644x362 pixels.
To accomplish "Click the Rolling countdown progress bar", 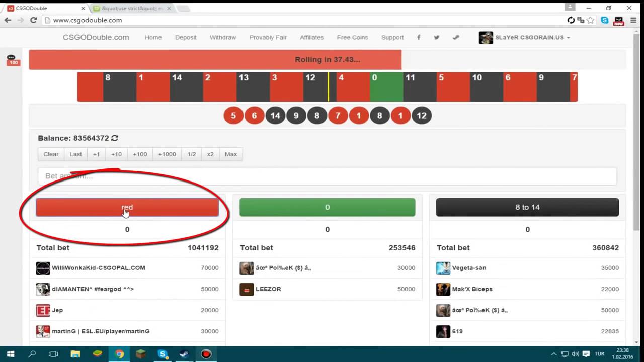I will point(327,59).
